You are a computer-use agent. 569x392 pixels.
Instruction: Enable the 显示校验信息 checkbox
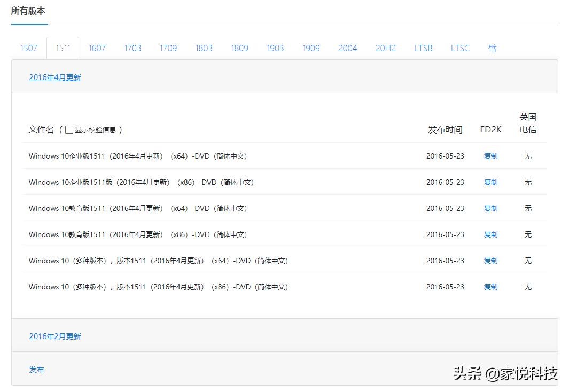[69, 130]
